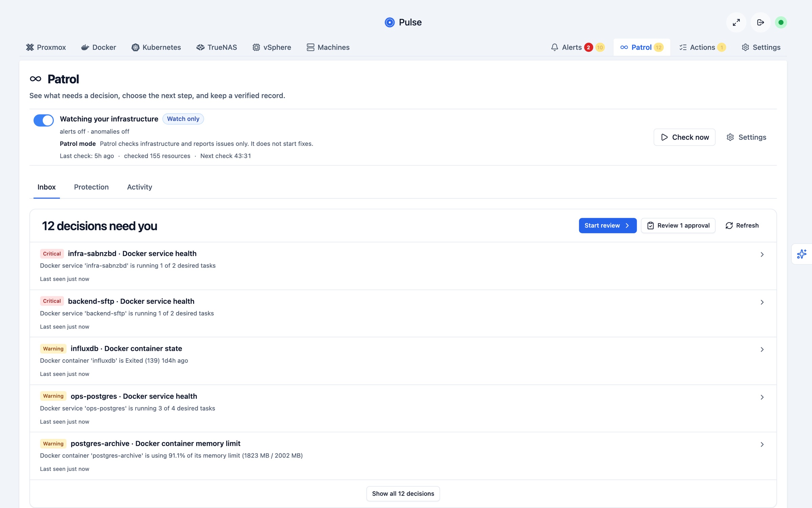Open the AI assistant sparkle side panel

click(x=802, y=254)
